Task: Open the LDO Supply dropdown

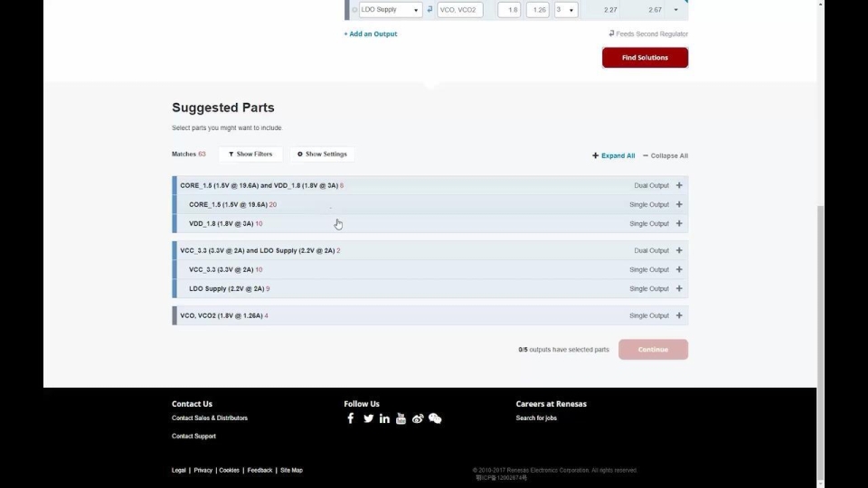Action: pyautogui.click(x=391, y=10)
